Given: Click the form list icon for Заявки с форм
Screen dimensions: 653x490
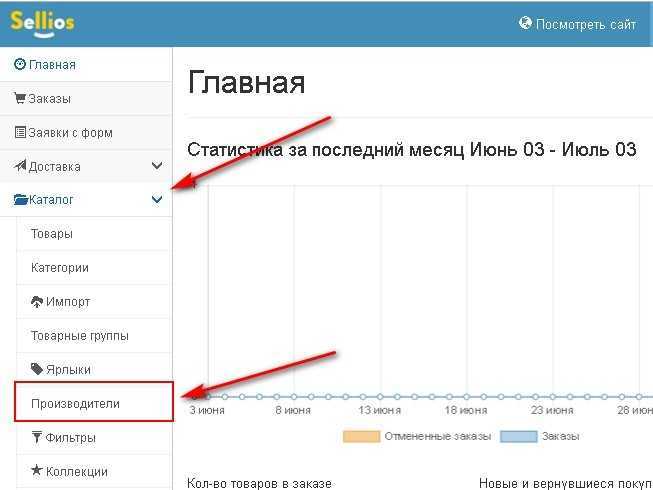Looking at the screenshot, I should 20,132.
